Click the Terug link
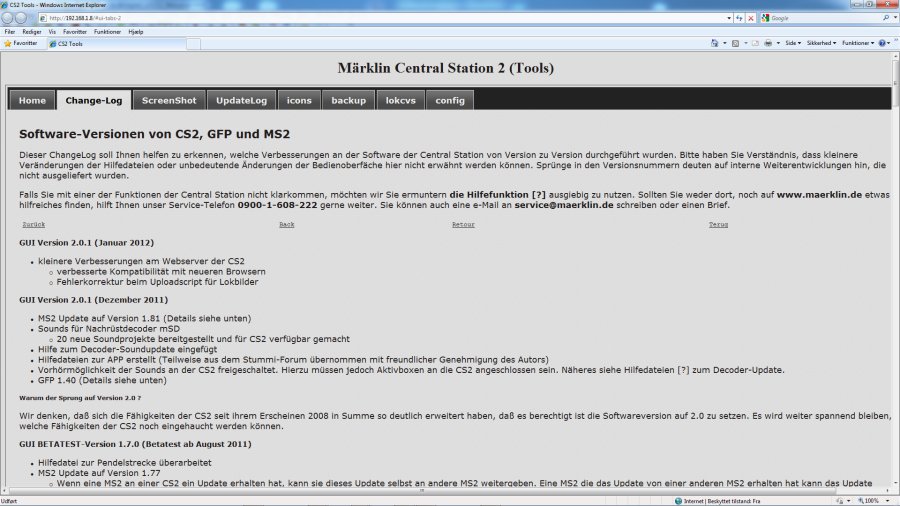 pos(718,224)
